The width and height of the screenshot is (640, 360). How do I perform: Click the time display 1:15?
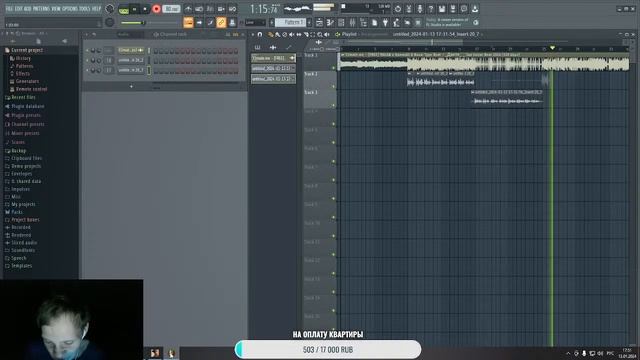coord(264,9)
